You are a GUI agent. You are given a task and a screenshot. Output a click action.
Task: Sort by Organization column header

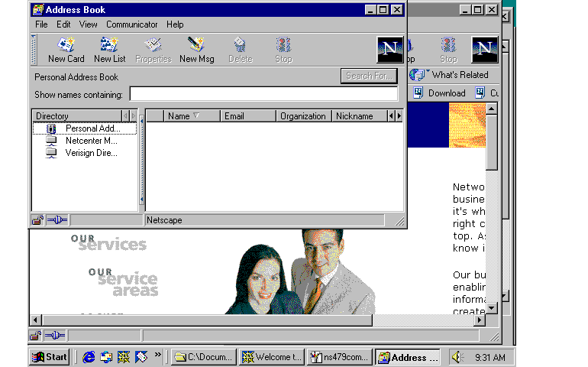(x=304, y=116)
